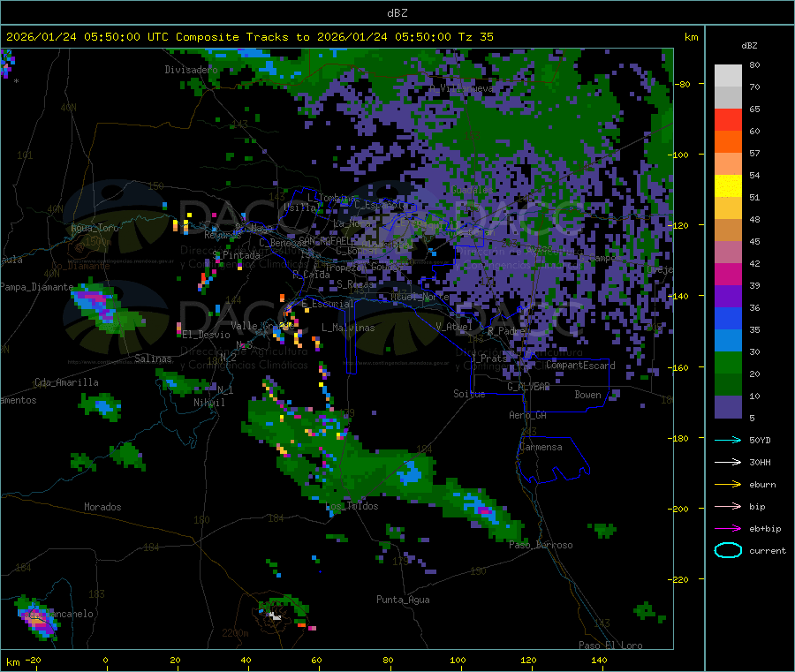
Task: Pick the slate purple 10-5 dBZ swatch
Action: click(x=728, y=407)
